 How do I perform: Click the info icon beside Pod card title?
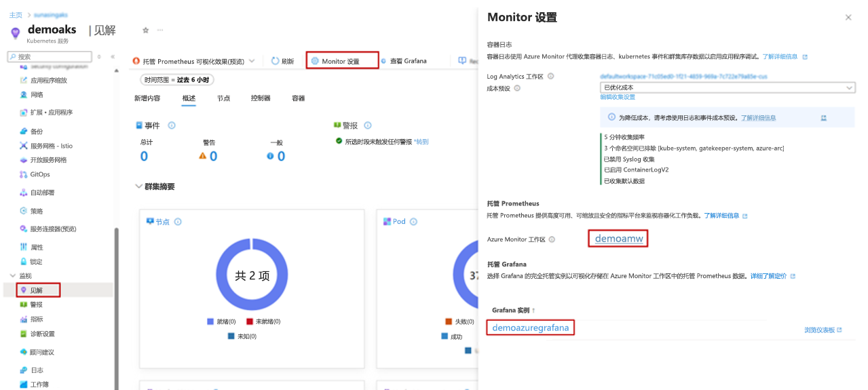click(x=413, y=222)
